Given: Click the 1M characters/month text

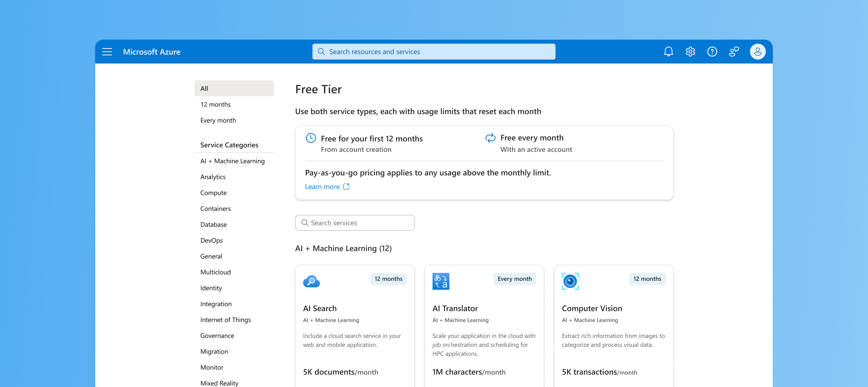Looking at the screenshot, I should click(x=469, y=372).
